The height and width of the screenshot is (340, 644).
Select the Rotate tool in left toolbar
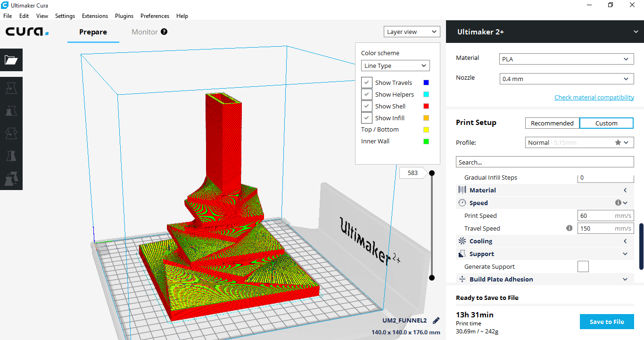click(11, 133)
